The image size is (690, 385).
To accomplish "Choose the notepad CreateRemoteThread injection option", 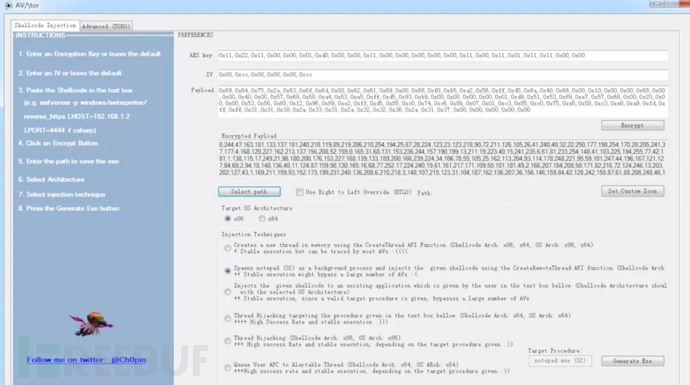I will [228, 271].
